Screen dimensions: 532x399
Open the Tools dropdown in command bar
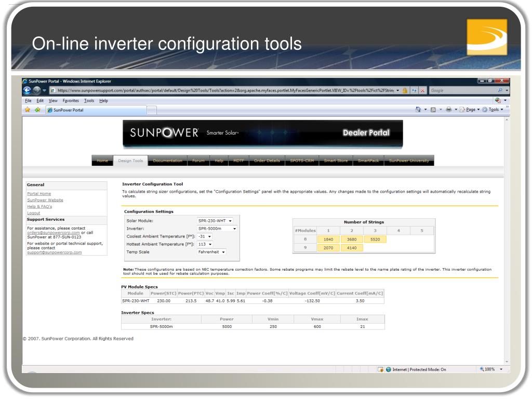(493, 110)
